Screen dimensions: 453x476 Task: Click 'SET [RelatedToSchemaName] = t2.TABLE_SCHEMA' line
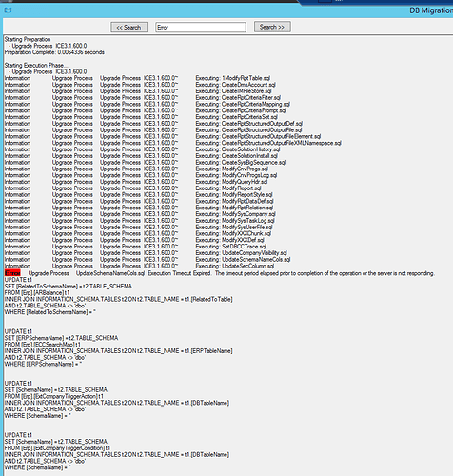click(69, 287)
